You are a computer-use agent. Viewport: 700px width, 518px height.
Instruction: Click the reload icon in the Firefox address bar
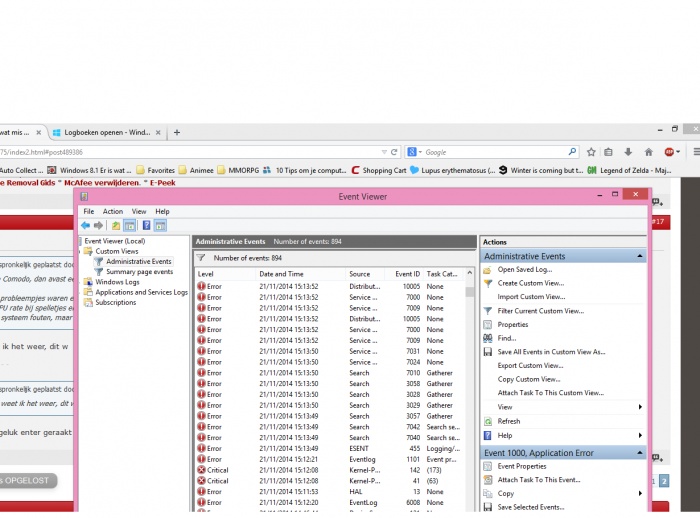point(394,152)
